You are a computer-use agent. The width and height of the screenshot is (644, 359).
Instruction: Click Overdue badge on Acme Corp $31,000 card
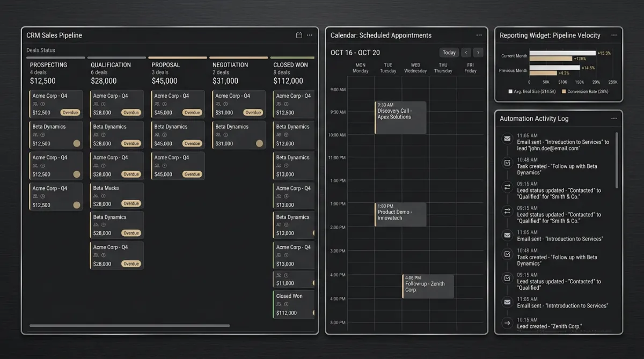coord(253,113)
